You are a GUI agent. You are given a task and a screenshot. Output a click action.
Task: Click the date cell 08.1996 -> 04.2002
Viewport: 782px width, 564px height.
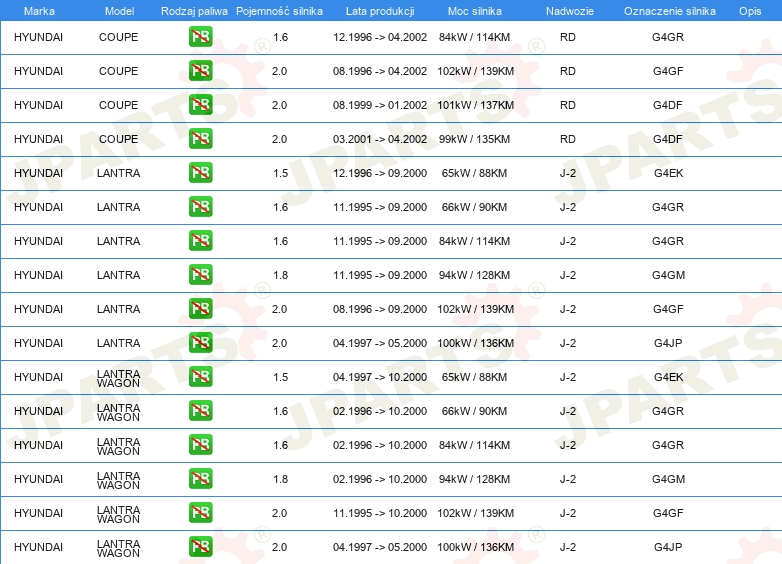[x=380, y=71]
